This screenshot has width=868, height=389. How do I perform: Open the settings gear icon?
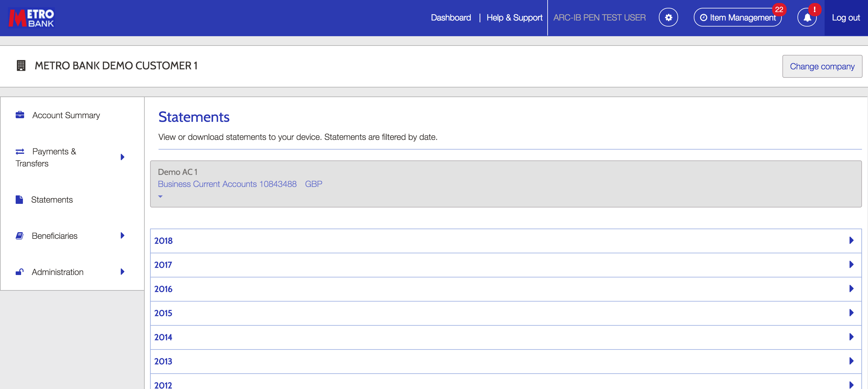pyautogui.click(x=669, y=17)
